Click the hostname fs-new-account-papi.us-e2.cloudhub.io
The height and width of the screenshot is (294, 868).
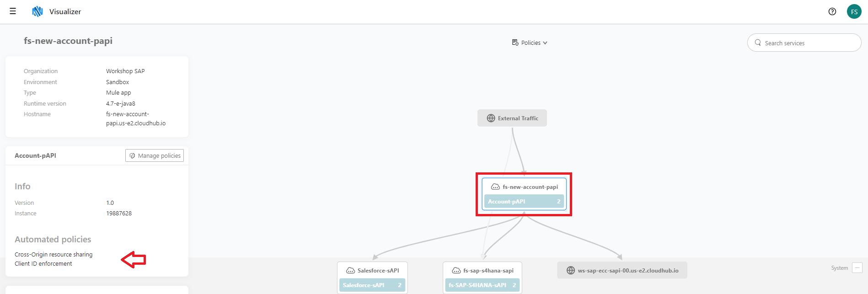136,118
